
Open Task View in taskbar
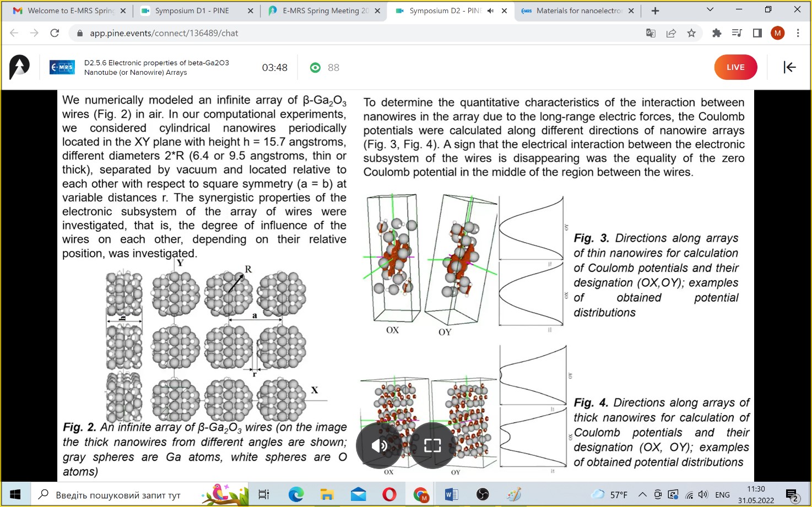coord(264,494)
